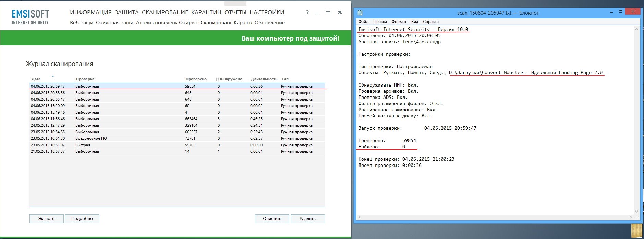Select scan row 04.06.2015 20:55:17
The width and height of the screenshot is (644, 239).
(177, 99)
